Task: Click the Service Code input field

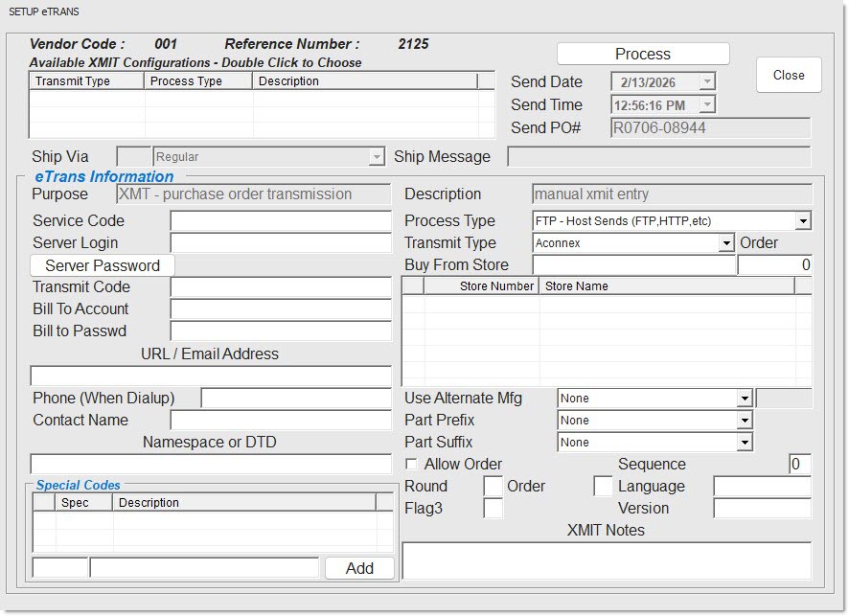Action: tap(281, 221)
